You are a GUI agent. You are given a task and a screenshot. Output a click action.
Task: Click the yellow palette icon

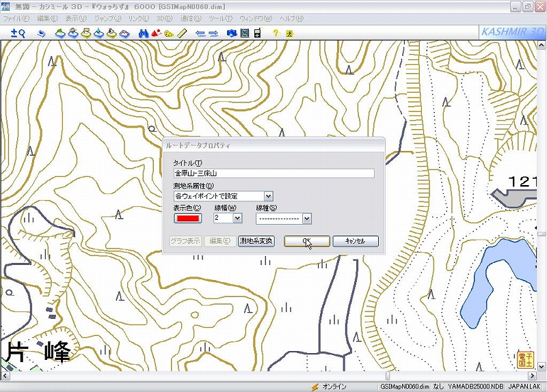click(x=169, y=33)
